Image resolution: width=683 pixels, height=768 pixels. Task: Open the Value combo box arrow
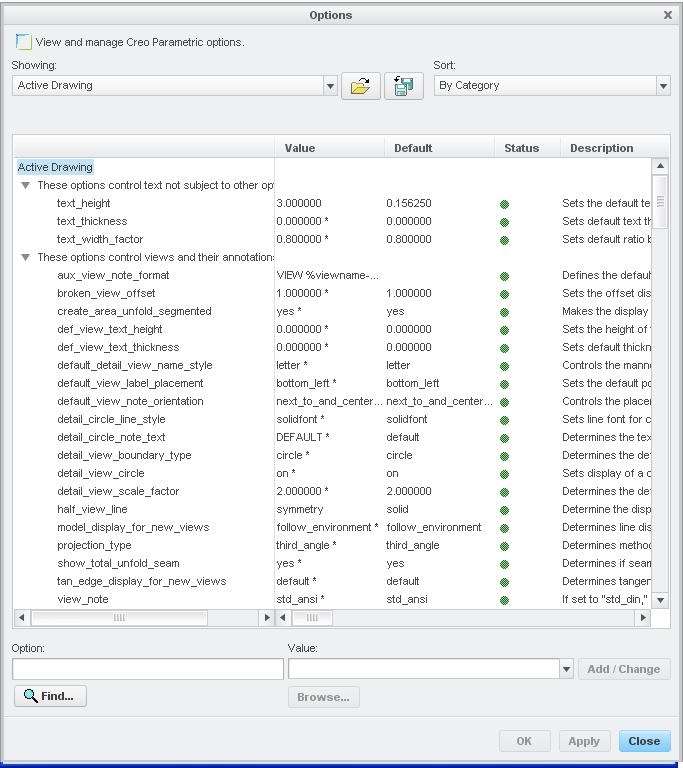coord(566,669)
